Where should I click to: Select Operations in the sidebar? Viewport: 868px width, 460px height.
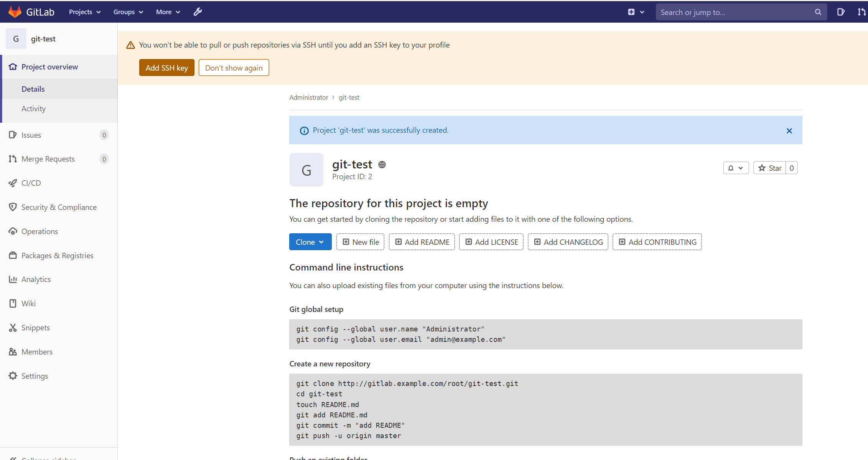coord(40,231)
